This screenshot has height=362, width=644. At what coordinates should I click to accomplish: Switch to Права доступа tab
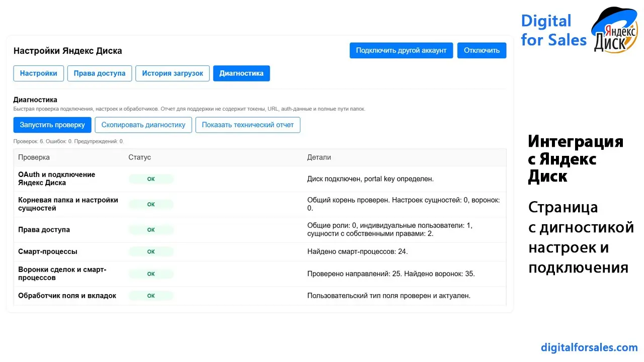[x=100, y=73]
